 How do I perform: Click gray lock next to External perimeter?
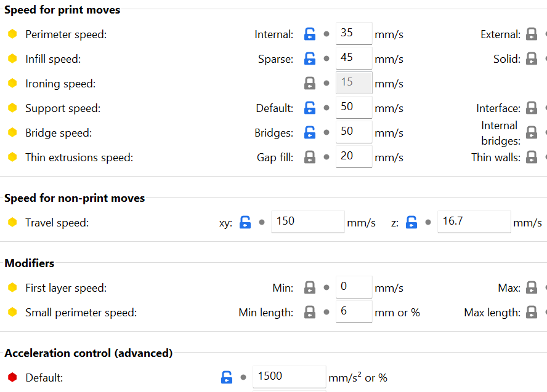(531, 35)
